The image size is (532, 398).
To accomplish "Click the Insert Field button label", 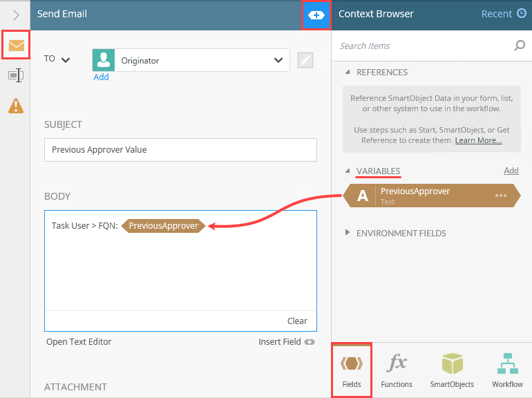I will click(x=280, y=341).
